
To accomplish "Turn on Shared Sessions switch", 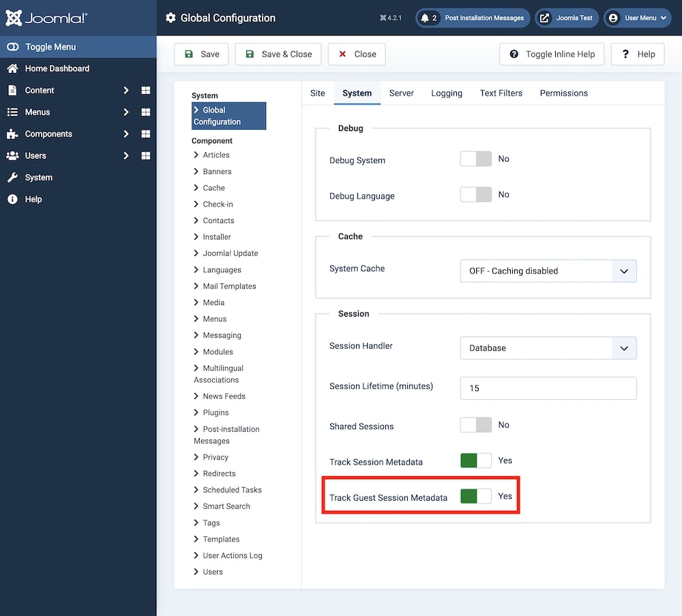I will pos(475,425).
